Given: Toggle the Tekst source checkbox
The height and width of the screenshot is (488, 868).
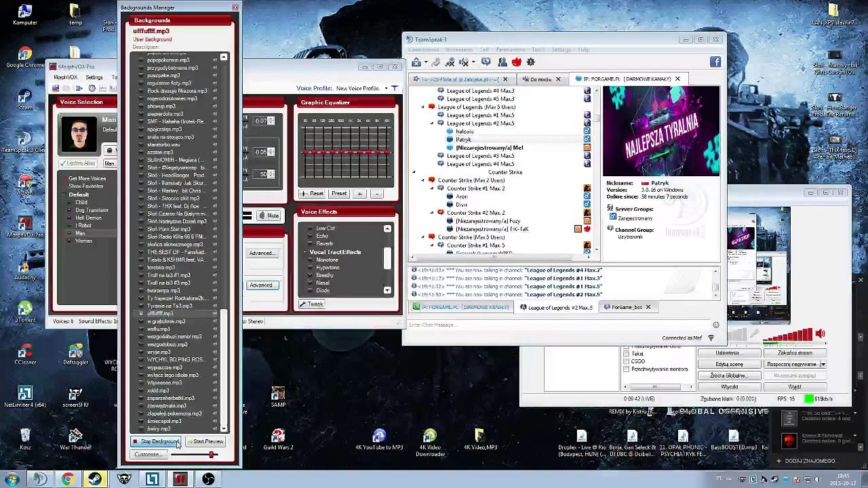Looking at the screenshot, I should point(626,354).
